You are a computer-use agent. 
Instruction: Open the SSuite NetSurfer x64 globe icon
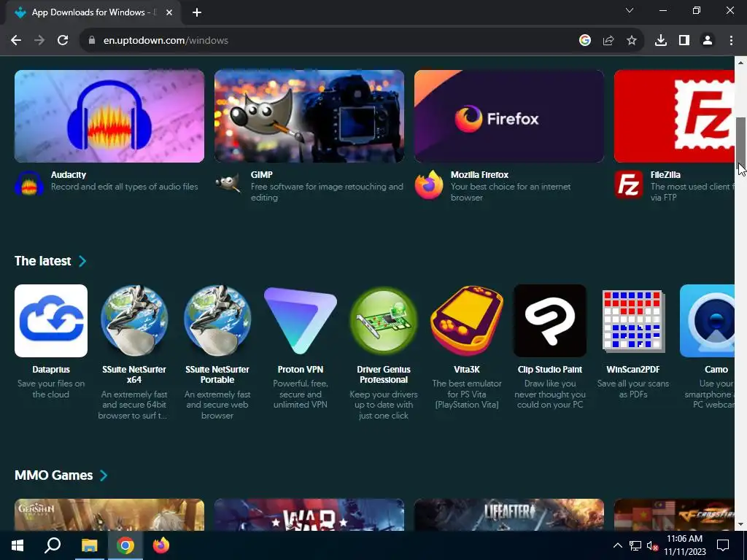[x=134, y=321]
